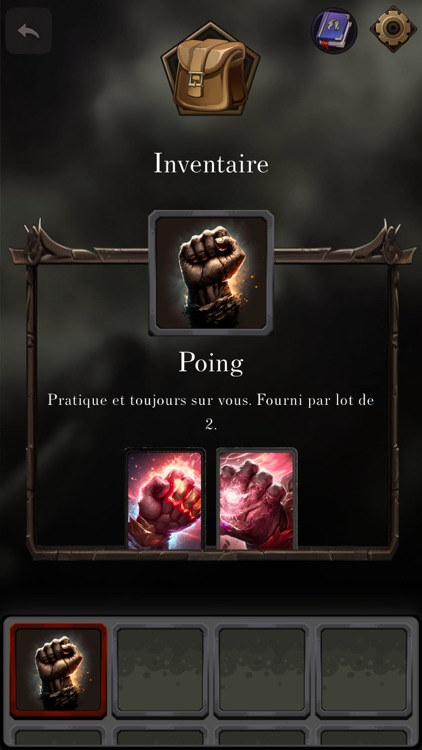Go back using the arrow button
This screenshot has height=750, width=422.
(x=29, y=31)
